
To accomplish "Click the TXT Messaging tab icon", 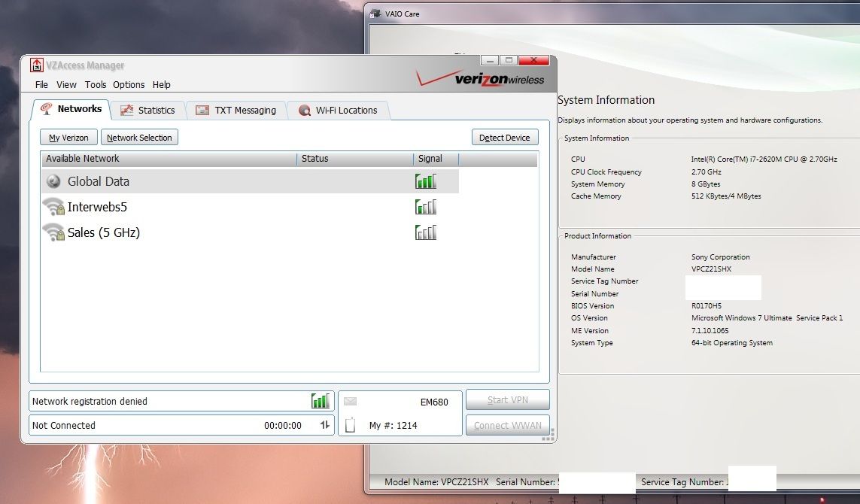I will point(202,111).
